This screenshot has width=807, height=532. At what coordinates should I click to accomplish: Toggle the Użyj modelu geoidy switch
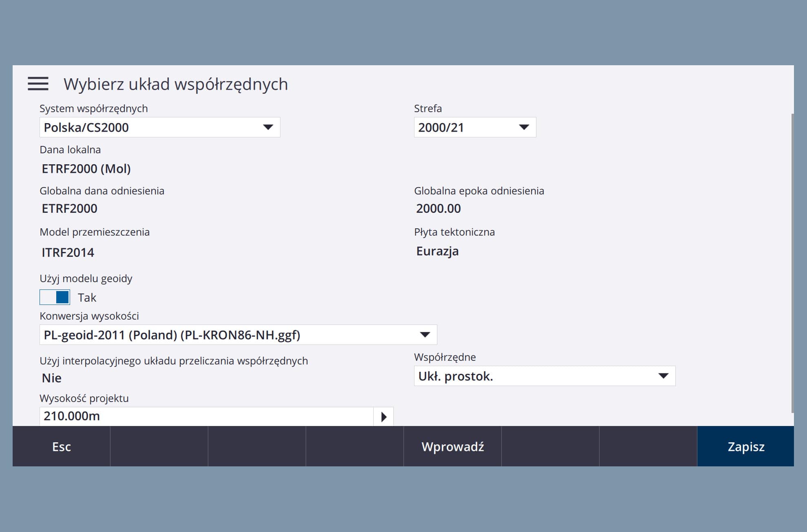[x=55, y=297]
